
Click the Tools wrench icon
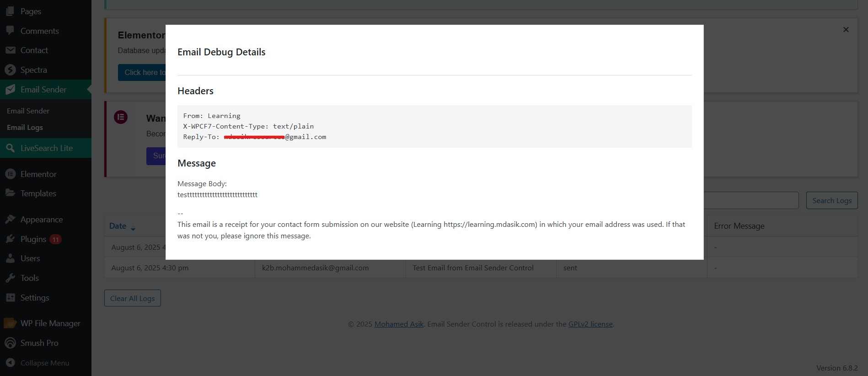click(x=10, y=278)
